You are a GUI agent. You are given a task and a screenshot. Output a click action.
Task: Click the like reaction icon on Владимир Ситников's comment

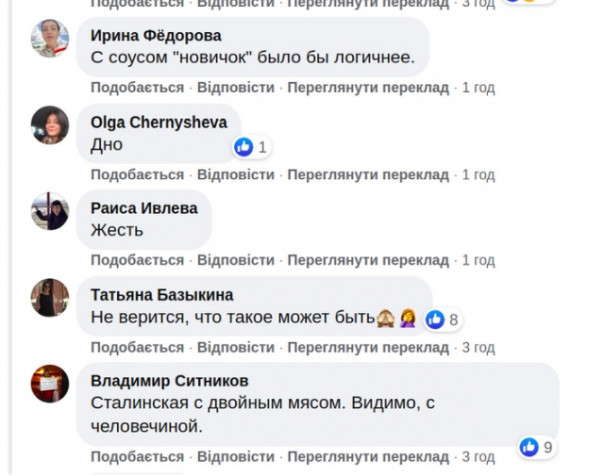529,446
